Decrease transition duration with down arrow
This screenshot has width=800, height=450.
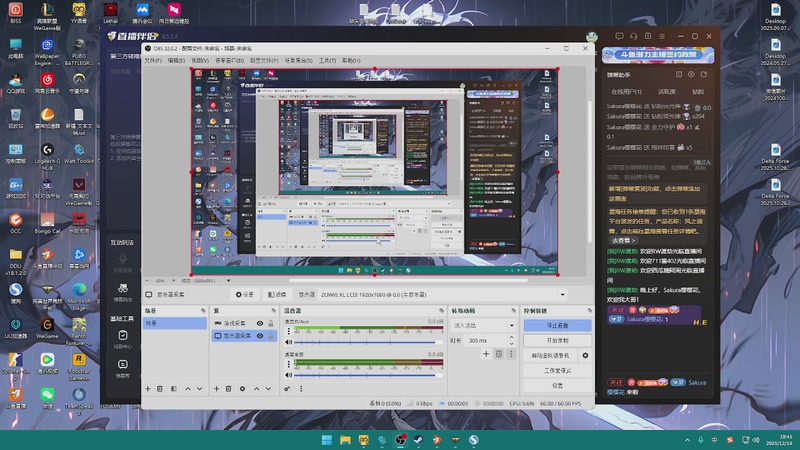(512, 343)
